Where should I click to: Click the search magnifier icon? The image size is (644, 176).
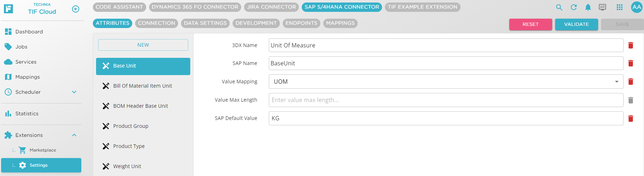coord(559,7)
